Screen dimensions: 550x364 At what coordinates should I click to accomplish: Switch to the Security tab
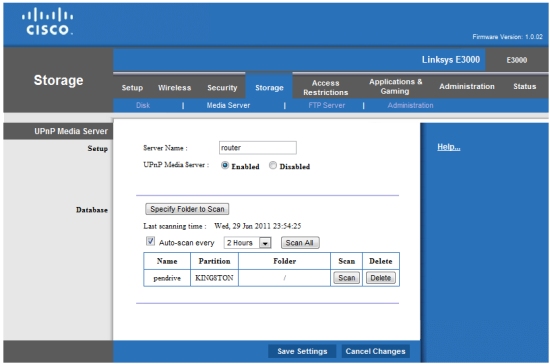[x=222, y=88]
